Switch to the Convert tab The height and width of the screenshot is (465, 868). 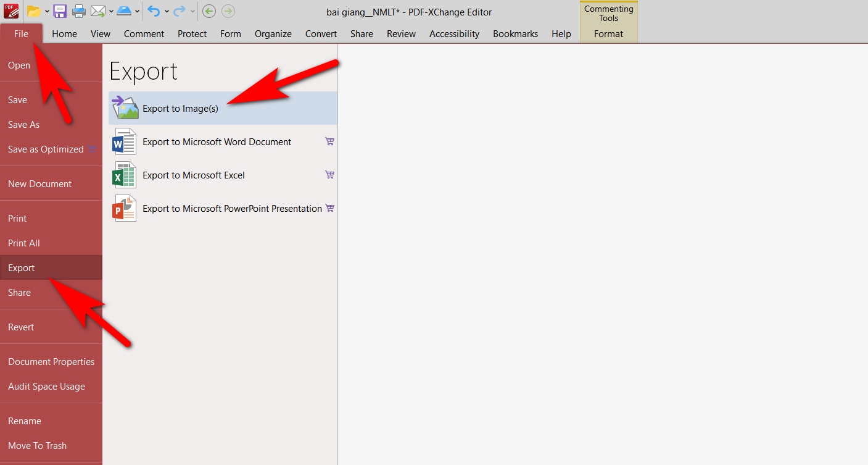click(x=321, y=34)
